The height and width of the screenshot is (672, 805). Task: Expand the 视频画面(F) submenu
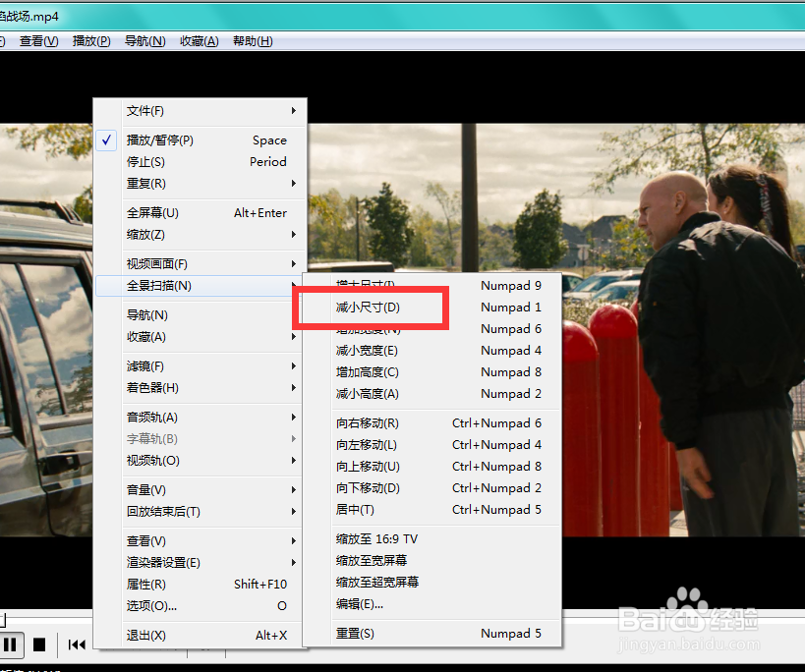click(201, 264)
